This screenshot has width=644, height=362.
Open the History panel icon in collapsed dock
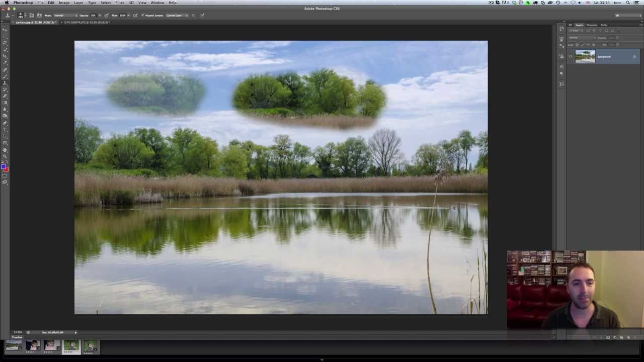pyautogui.click(x=561, y=29)
